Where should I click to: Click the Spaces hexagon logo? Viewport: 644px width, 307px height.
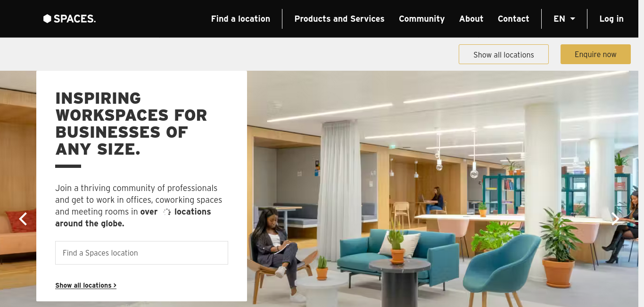(47, 19)
